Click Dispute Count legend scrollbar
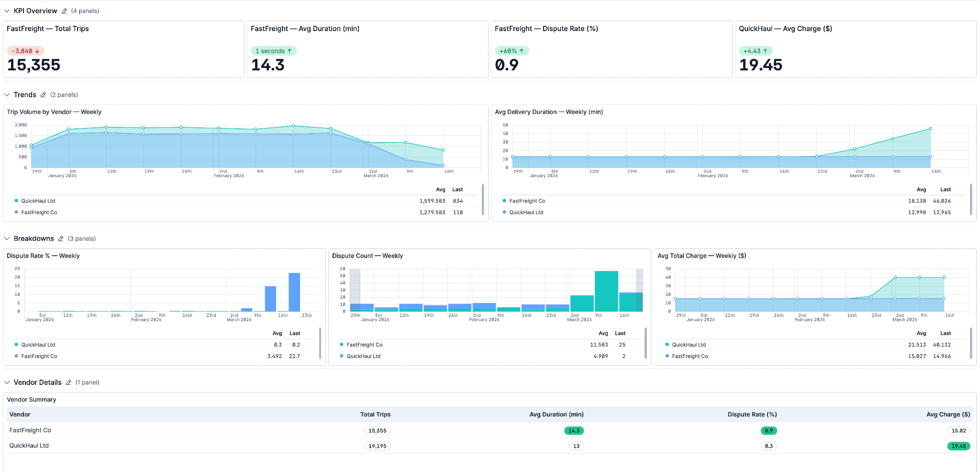The height and width of the screenshot is (472, 980). click(x=646, y=343)
